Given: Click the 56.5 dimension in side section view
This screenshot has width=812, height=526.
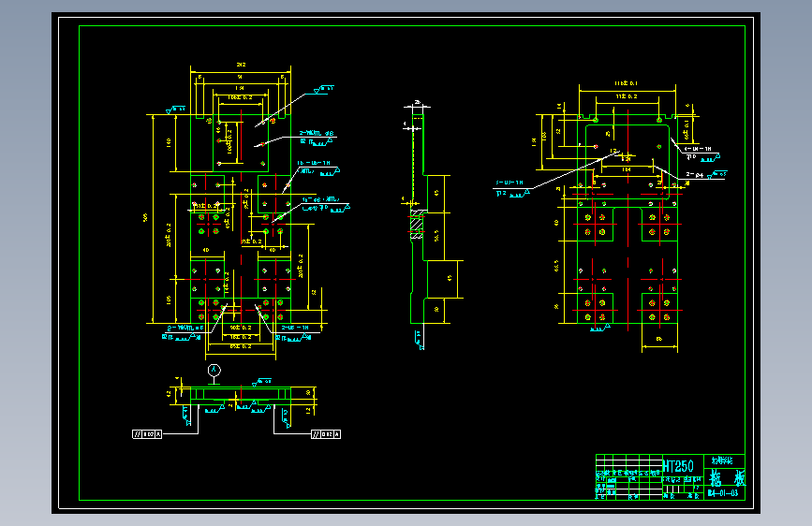Looking at the screenshot, I should tap(436, 236).
